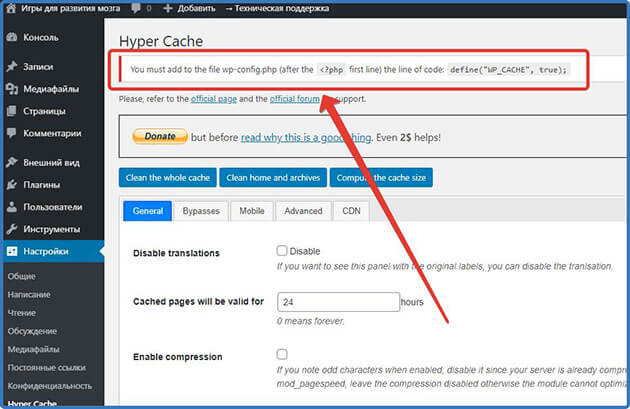Screen dimensions: 630x409
Task: Click the plus icon beside Добавить
Action: pyautogui.click(x=168, y=8)
